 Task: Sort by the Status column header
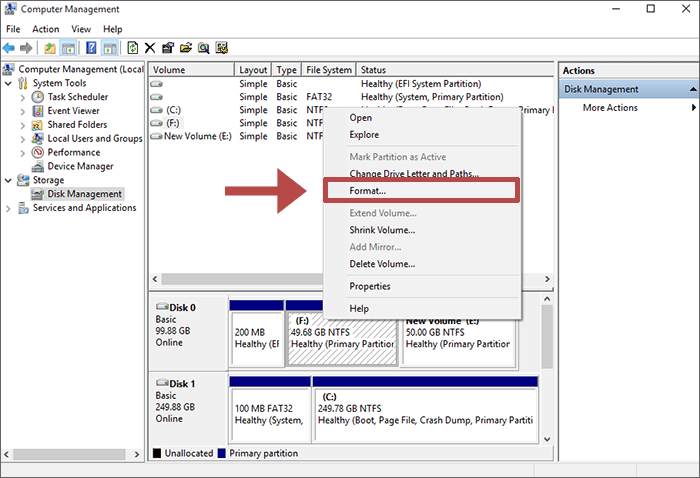pyautogui.click(x=455, y=70)
